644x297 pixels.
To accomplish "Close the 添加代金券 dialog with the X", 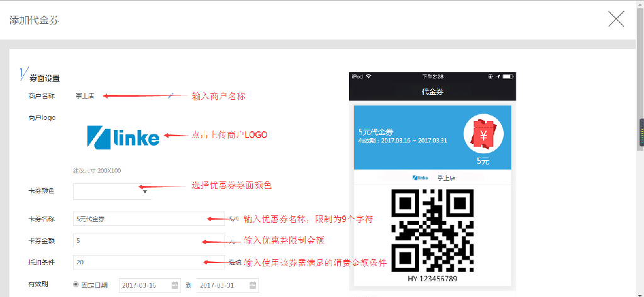I will pos(616,19).
